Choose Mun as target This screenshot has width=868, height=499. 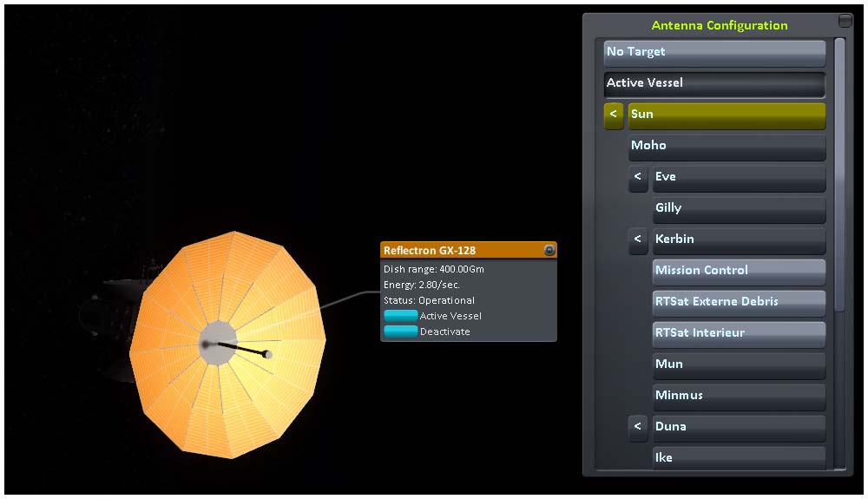click(x=739, y=365)
